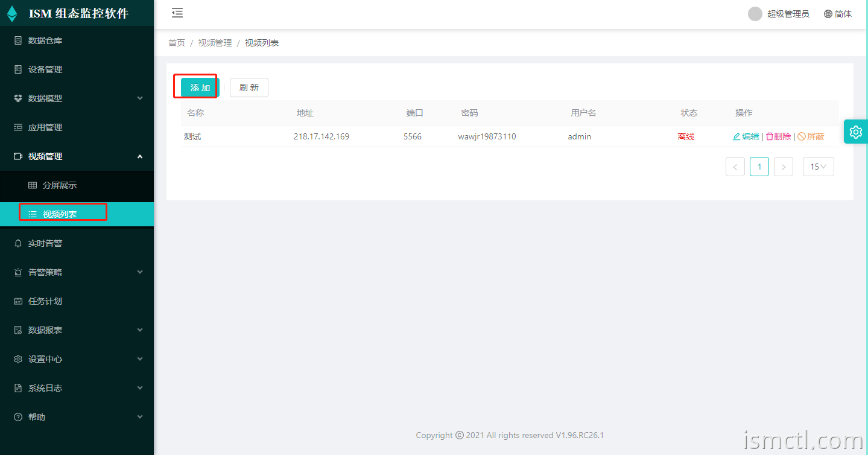Viewport: 868px width, 455px height.
Task: Click the 刷新 button
Action: coord(249,87)
